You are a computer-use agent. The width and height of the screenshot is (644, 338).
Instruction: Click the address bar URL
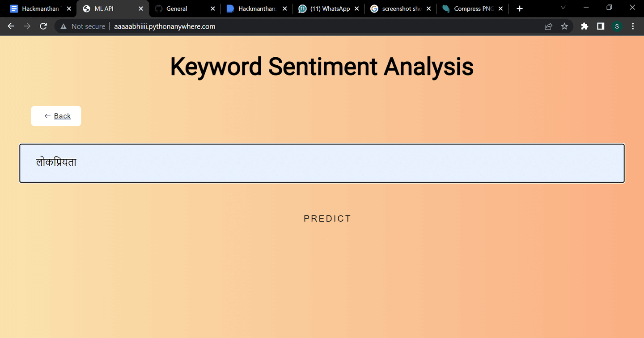click(165, 26)
